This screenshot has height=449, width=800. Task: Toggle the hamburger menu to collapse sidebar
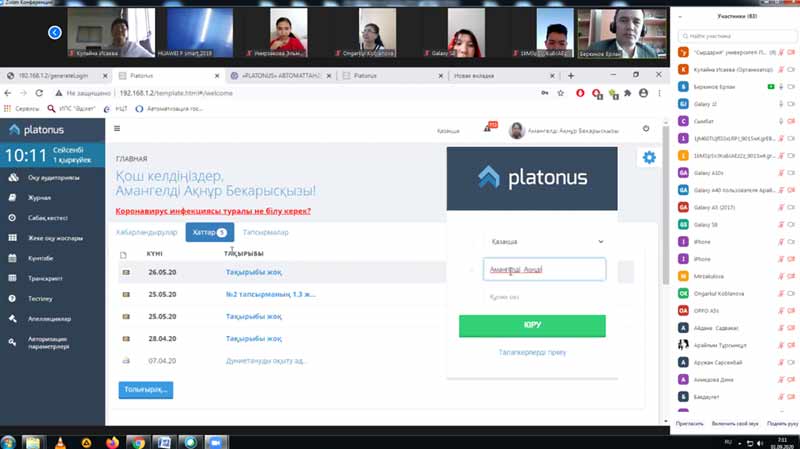click(x=117, y=129)
